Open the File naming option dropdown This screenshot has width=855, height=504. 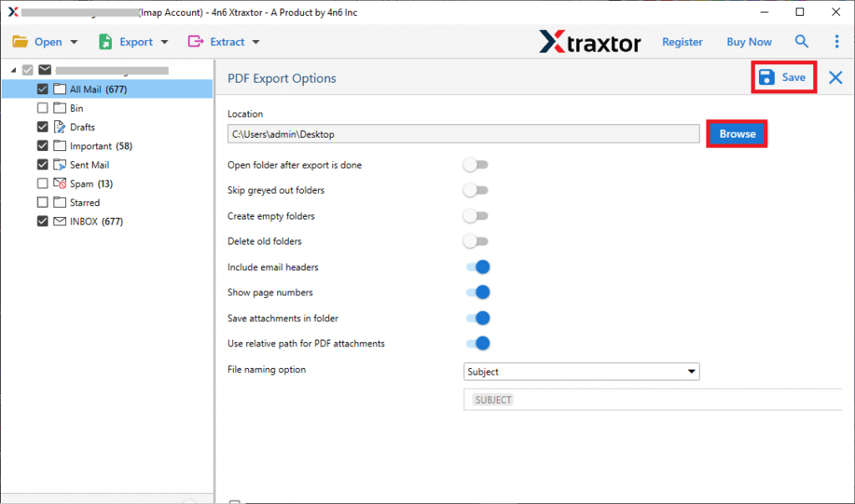(x=581, y=371)
